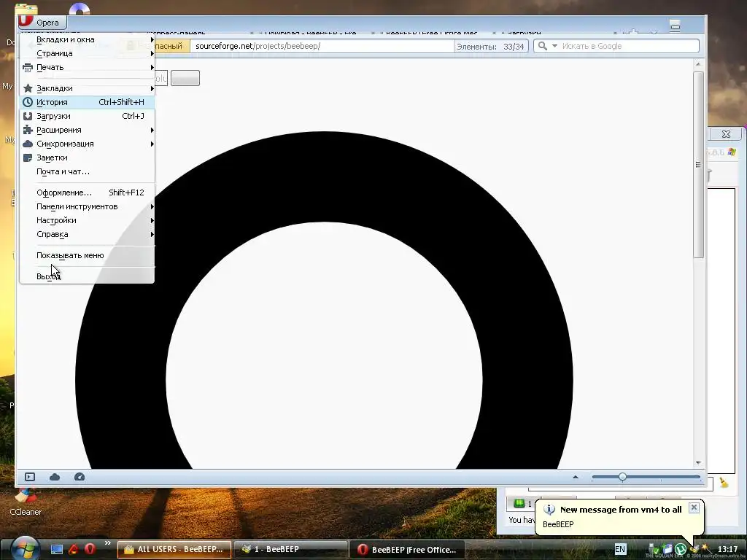Select История with Ctrl+Shift+H shortcut
Image resolution: width=747 pixels, height=560 pixels.
coord(88,102)
